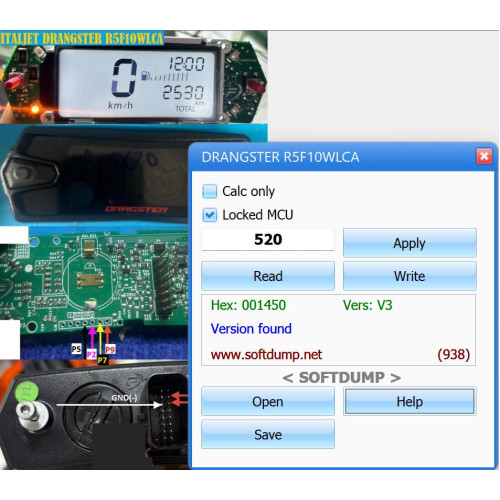Click the Open button

point(268,401)
